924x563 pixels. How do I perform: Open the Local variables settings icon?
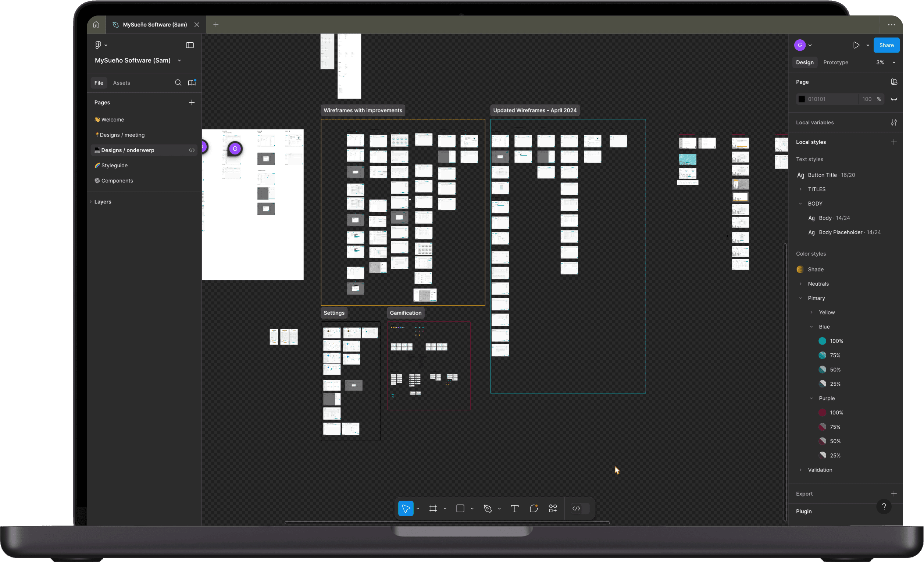point(894,122)
